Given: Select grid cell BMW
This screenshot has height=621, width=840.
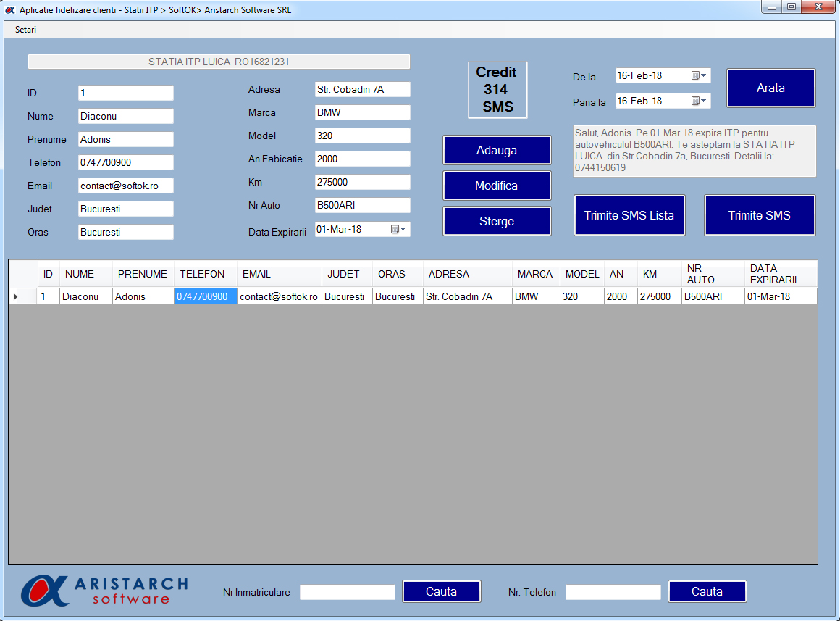Looking at the screenshot, I should [x=536, y=296].
